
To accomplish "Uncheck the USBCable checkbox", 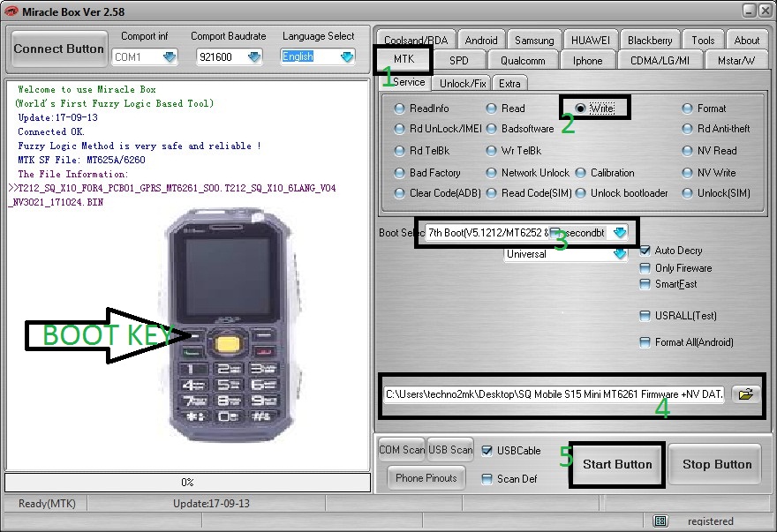I will click(x=487, y=450).
